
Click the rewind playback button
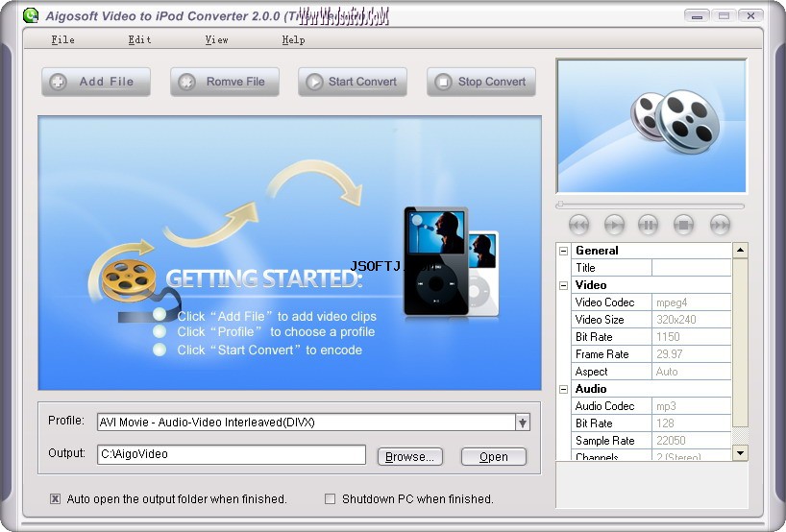[579, 225]
